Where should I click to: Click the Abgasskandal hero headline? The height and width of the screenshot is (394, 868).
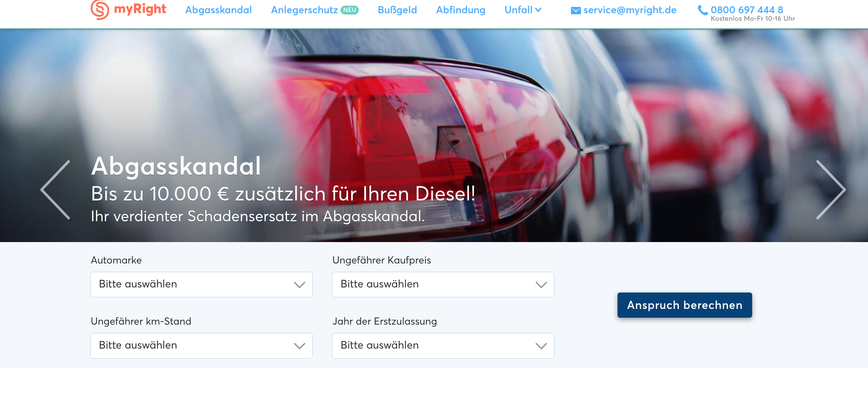176,166
